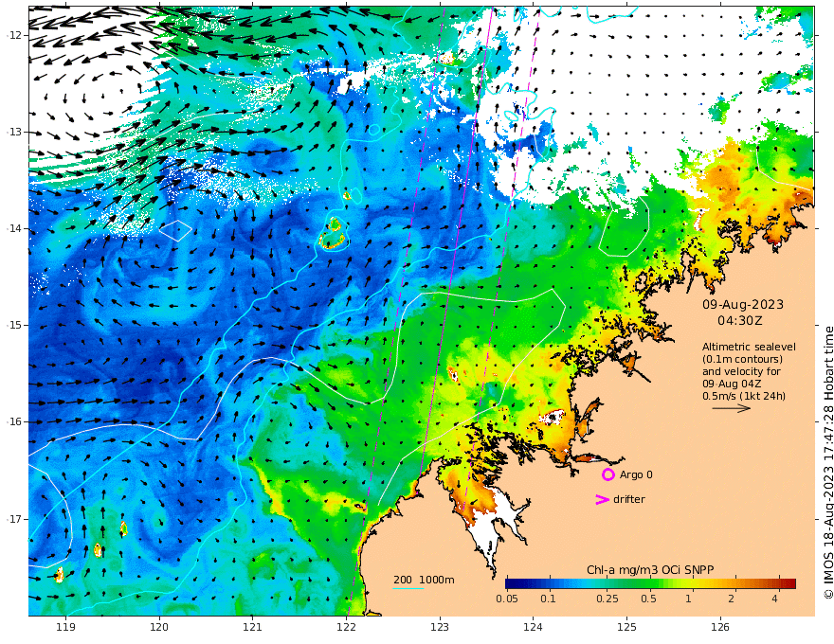Click the '200 1000m' depth legend text
834x644 pixels.
[x=424, y=580]
